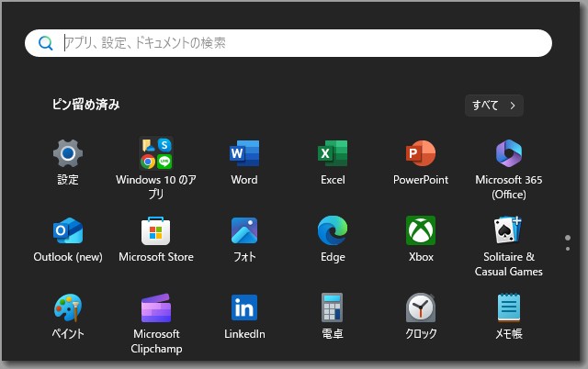588x369 pixels.
Task: Launch the Excel app
Action: [x=333, y=162]
